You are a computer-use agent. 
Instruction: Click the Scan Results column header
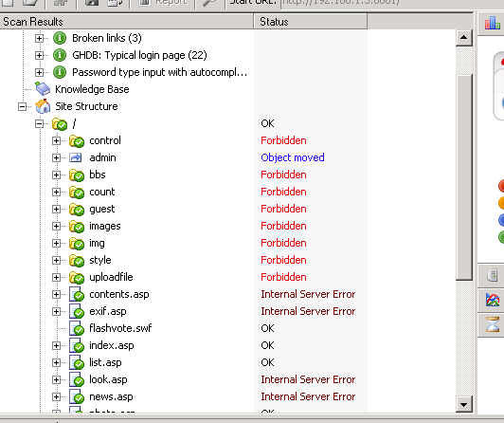(x=127, y=22)
